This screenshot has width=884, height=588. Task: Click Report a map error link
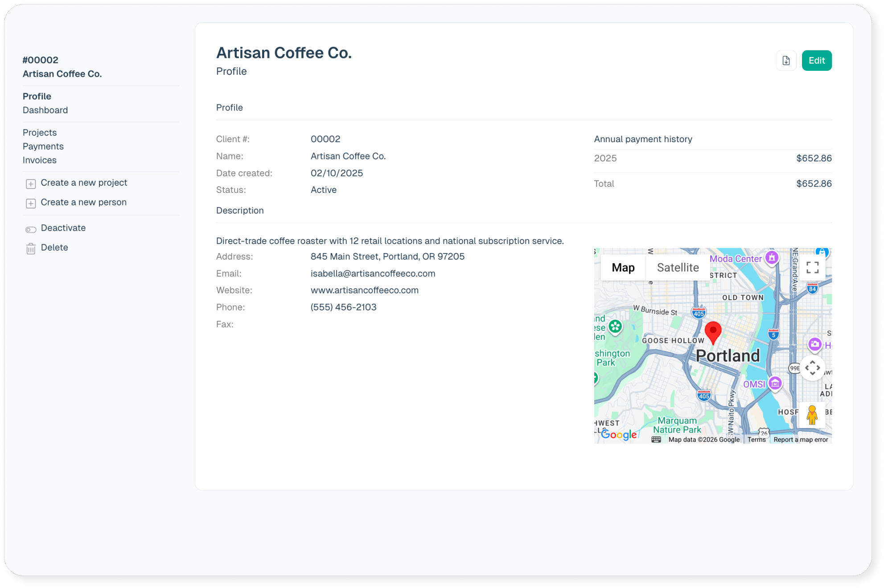801,440
